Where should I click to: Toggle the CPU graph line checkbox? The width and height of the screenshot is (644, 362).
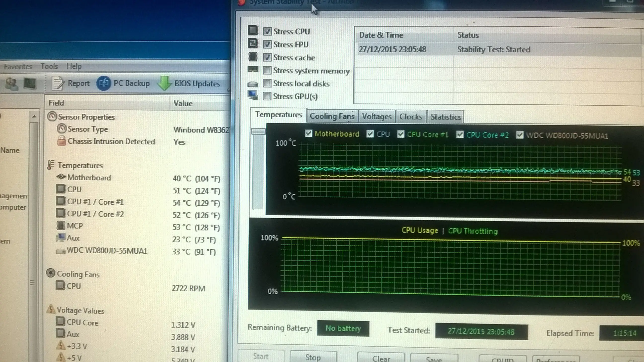click(370, 134)
